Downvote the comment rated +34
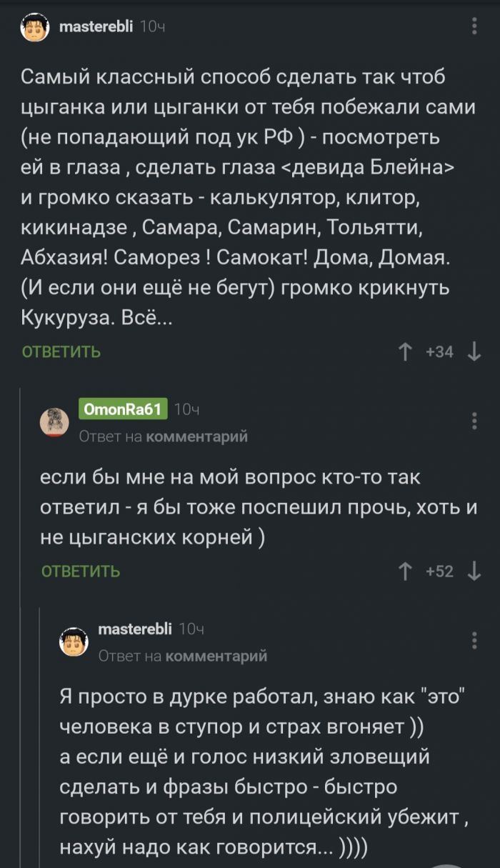This screenshot has height=868, width=500. click(473, 351)
